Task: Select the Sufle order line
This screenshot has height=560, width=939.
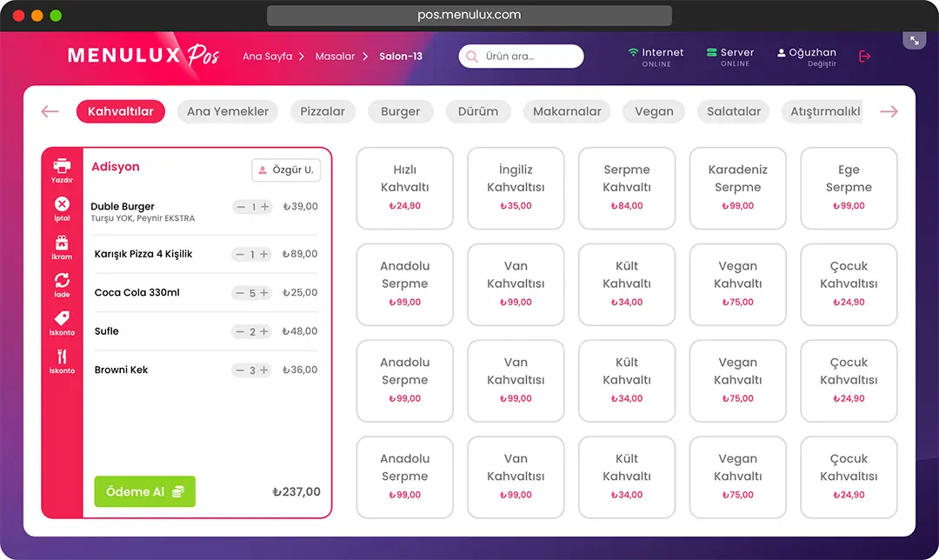Action: (x=204, y=331)
